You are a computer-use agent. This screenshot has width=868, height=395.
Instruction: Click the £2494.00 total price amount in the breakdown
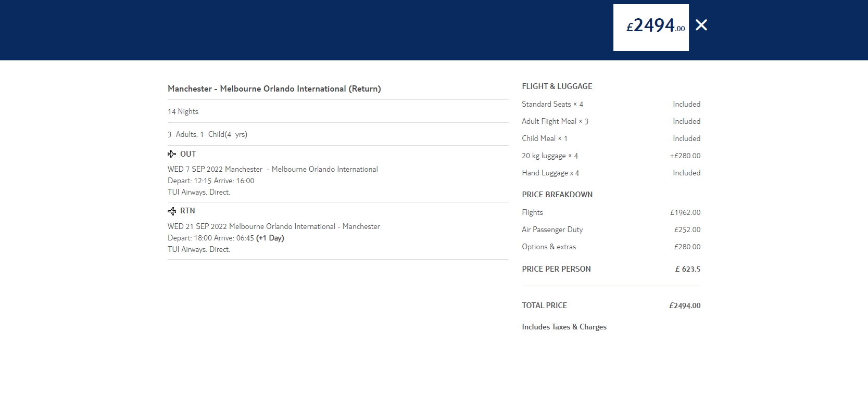[x=685, y=305]
